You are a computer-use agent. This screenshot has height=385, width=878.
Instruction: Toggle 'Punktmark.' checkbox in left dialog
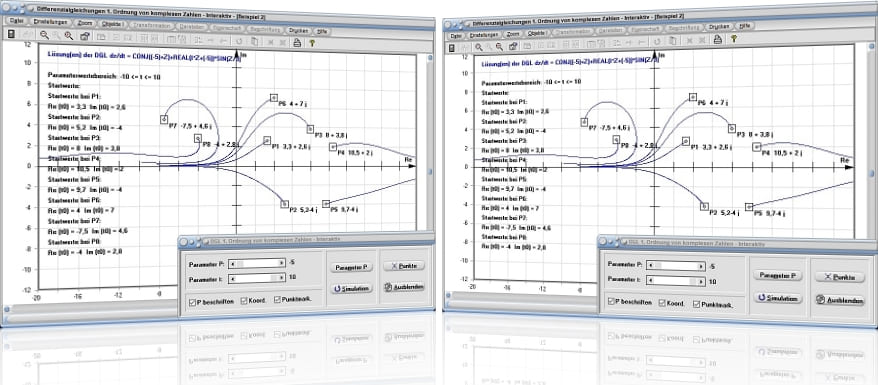[277, 300]
